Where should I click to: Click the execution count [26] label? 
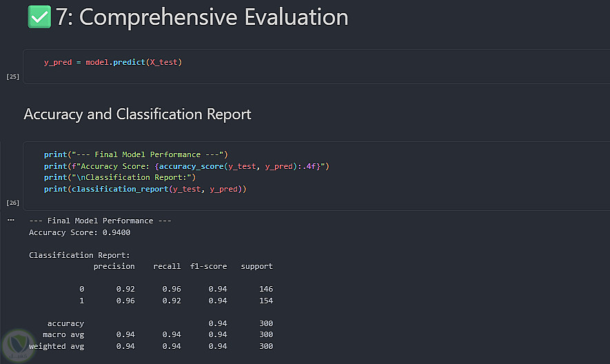click(12, 203)
